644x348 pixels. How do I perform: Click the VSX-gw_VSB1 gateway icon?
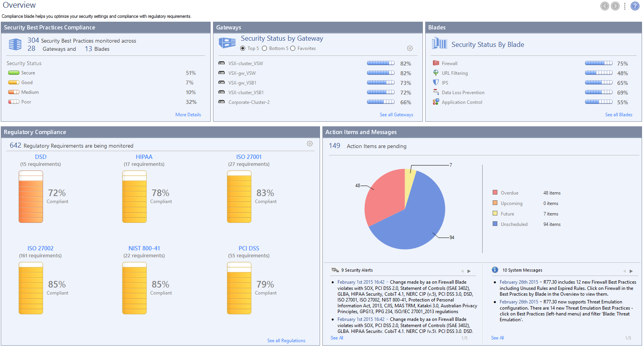click(x=222, y=83)
